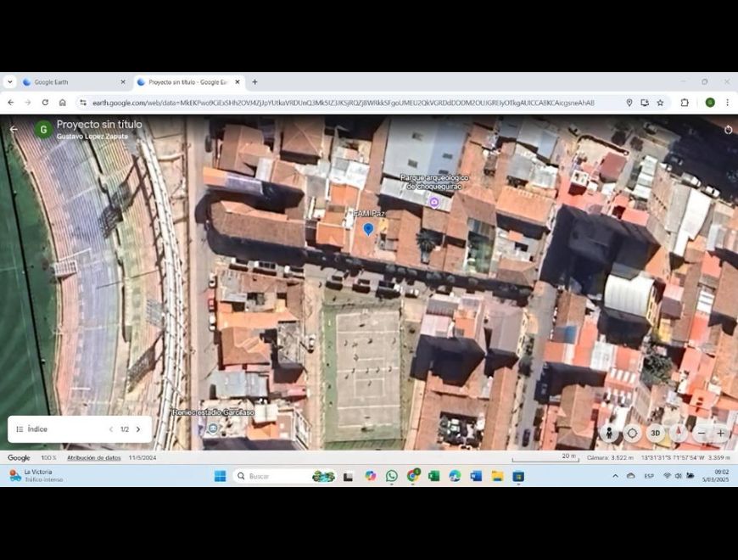Screen dimensions: 738x560
Task: Click the Gustavo Lopez Zapata project avatar
Action: 43,130
